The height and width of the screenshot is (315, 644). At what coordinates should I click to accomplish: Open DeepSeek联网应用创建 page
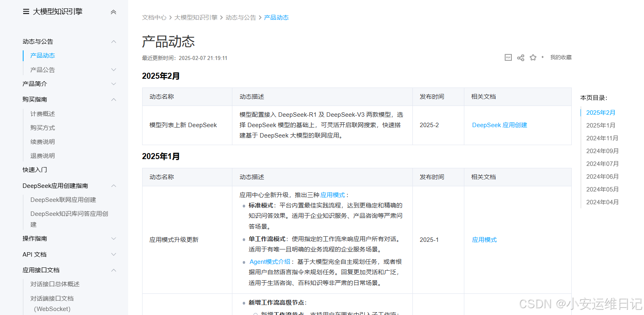point(63,200)
